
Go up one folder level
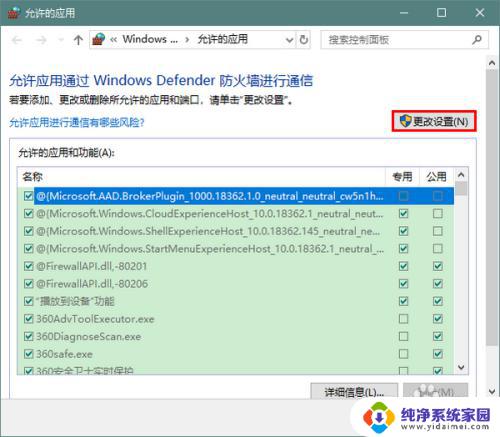tap(78, 40)
